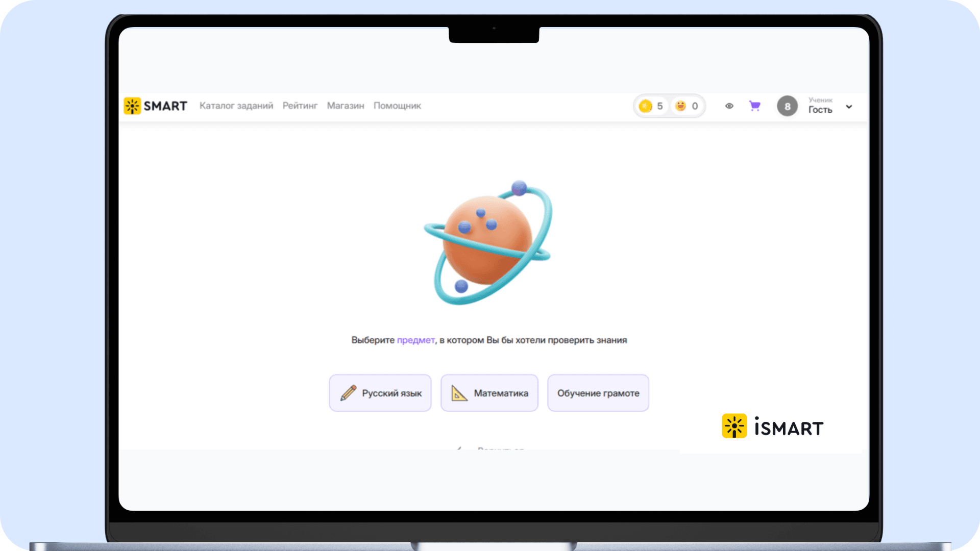Open the Магазин section

346,106
